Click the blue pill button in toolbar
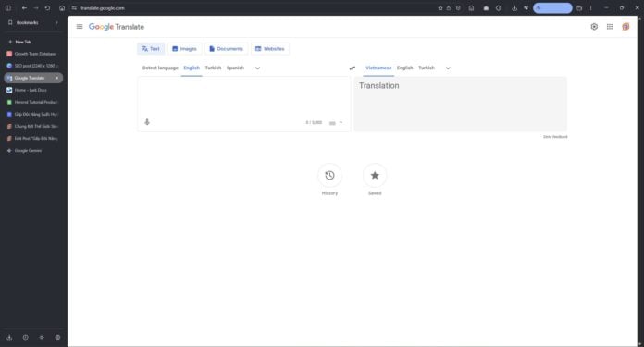The image size is (644, 347). coord(552,8)
